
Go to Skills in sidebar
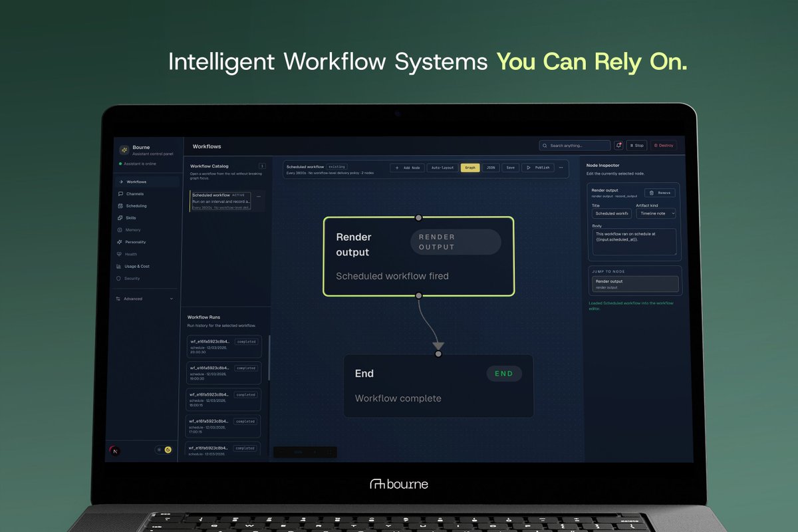(x=146, y=218)
